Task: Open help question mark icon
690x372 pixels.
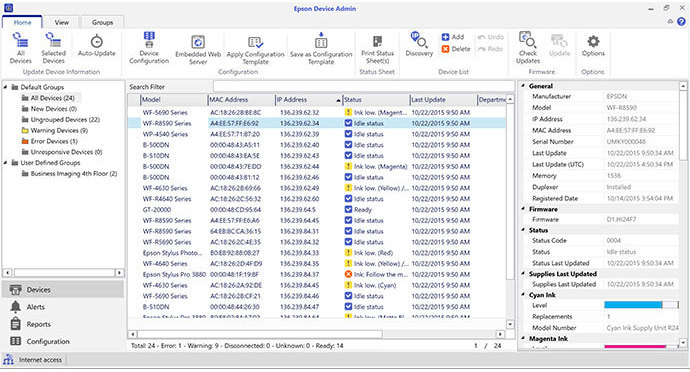Action: (x=681, y=21)
